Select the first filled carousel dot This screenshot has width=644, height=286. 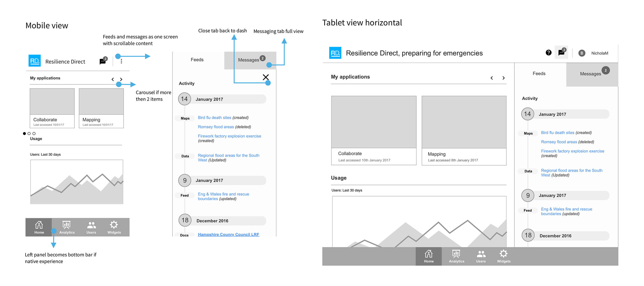click(x=24, y=133)
